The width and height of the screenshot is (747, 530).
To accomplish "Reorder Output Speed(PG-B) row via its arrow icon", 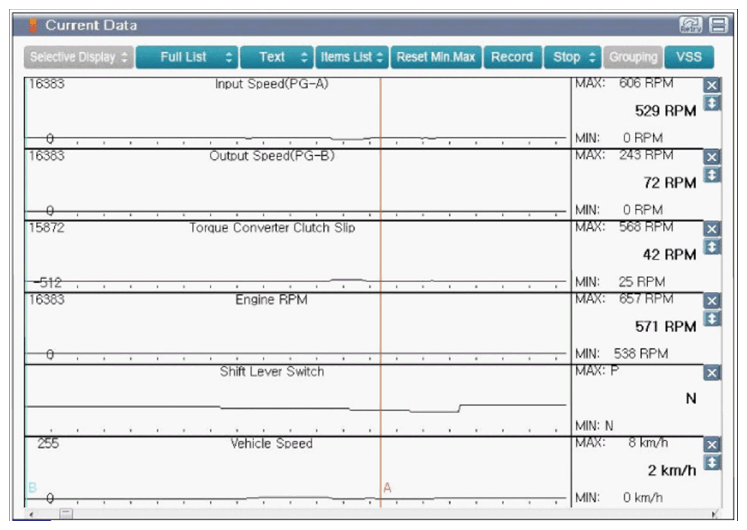I will [x=712, y=175].
